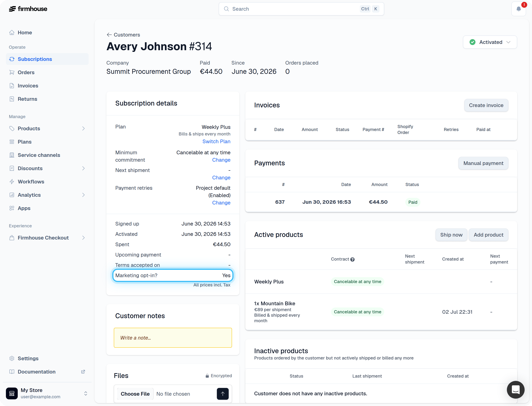
Task: Click the Weekly Plus active product
Action: click(x=269, y=282)
